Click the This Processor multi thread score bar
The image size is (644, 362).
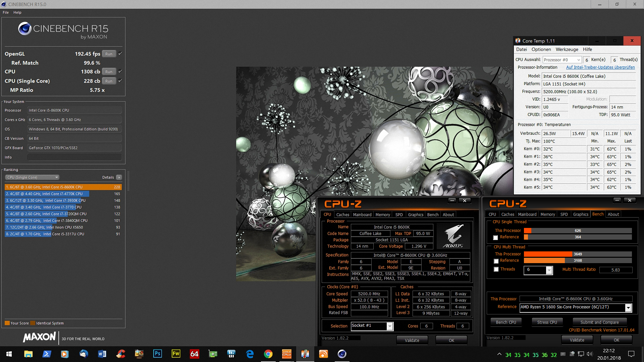coord(578,254)
